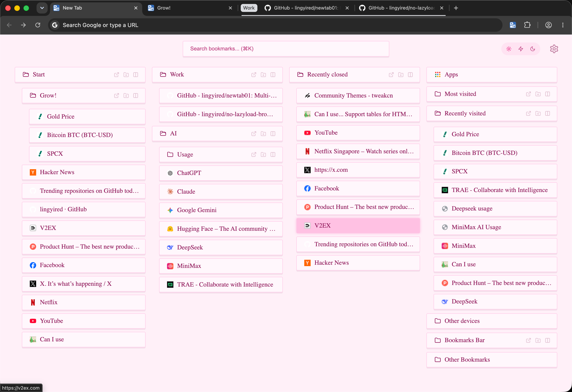572x392 pixels.
Task: Click the external-link icon on Recently visited
Action: point(529,113)
